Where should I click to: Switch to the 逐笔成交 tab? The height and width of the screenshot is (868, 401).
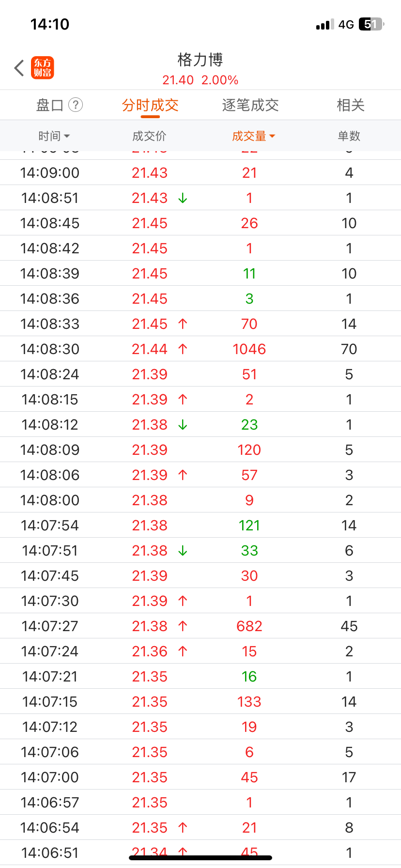point(250,105)
